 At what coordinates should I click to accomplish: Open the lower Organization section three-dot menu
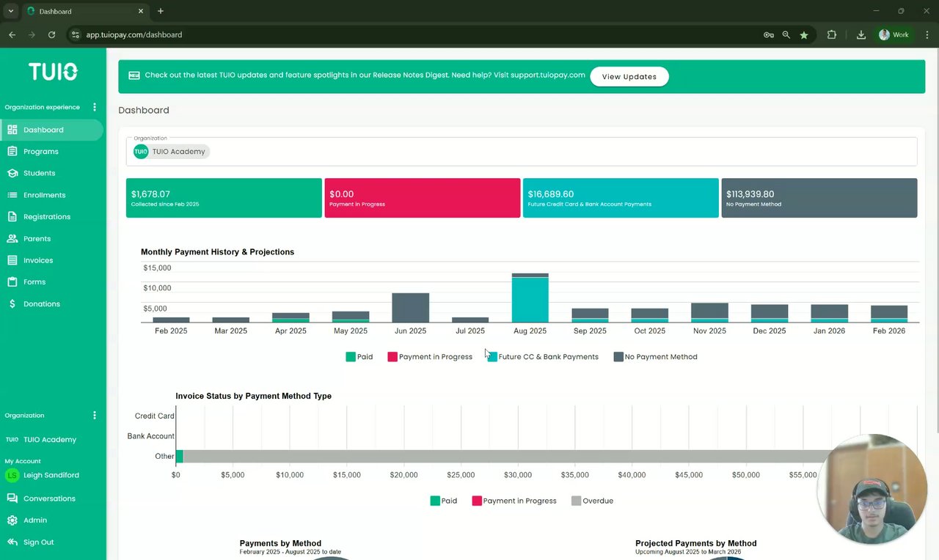pos(95,416)
